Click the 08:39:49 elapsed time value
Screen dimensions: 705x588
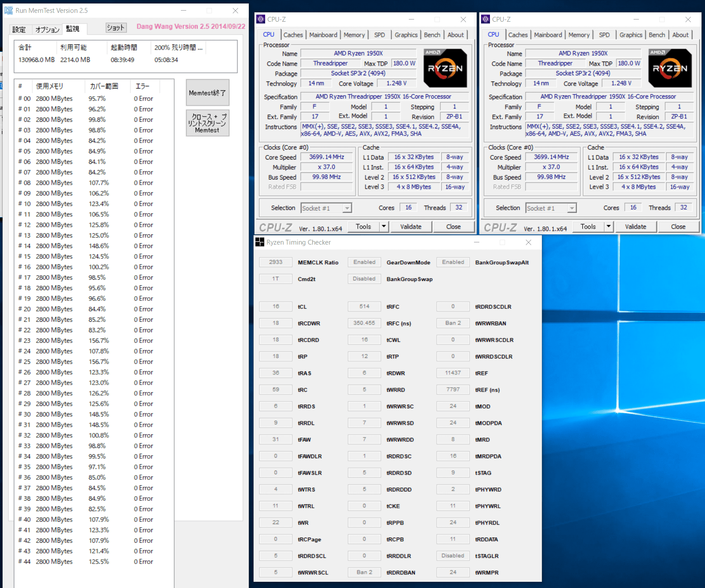pos(122,60)
